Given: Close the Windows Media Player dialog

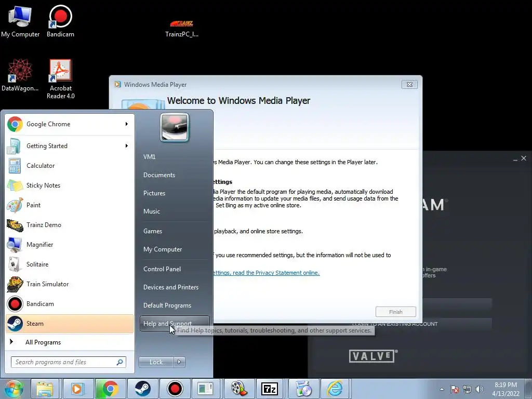Looking at the screenshot, I should [x=409, y=85].
